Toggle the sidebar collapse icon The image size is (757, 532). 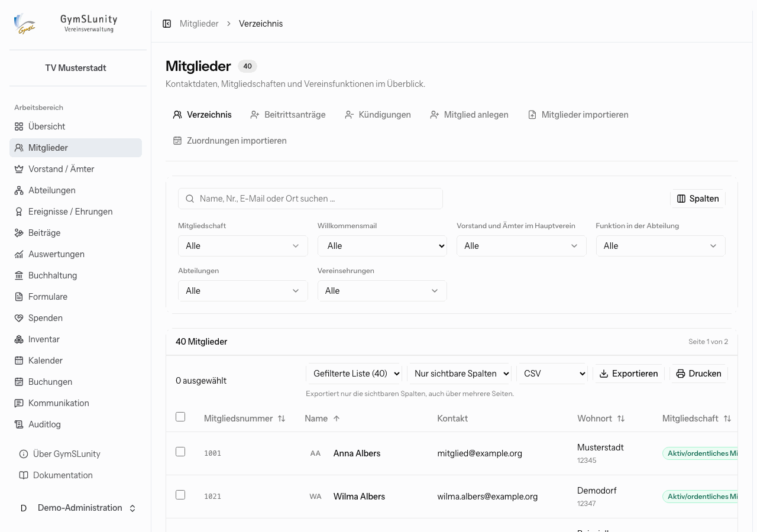click(167, 24)
